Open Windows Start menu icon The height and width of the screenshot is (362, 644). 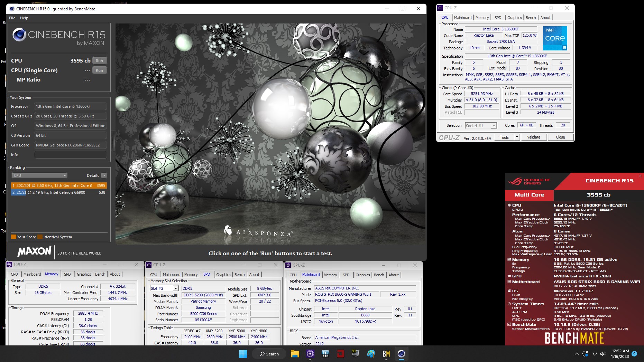click(x=243, y=354)
